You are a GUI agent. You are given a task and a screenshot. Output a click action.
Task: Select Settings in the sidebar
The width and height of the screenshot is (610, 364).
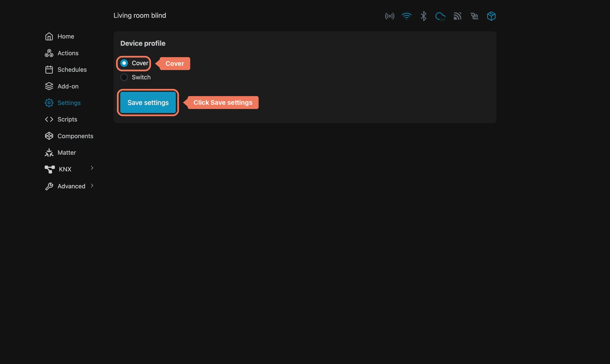pyautogui.click(x=63, y=103)
